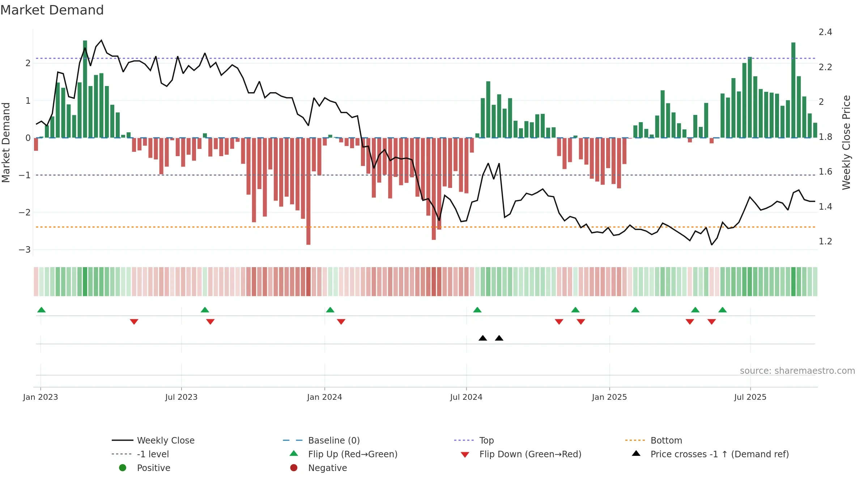Click the −2 demand tick label
868x488 pixels.
point(25,212)
